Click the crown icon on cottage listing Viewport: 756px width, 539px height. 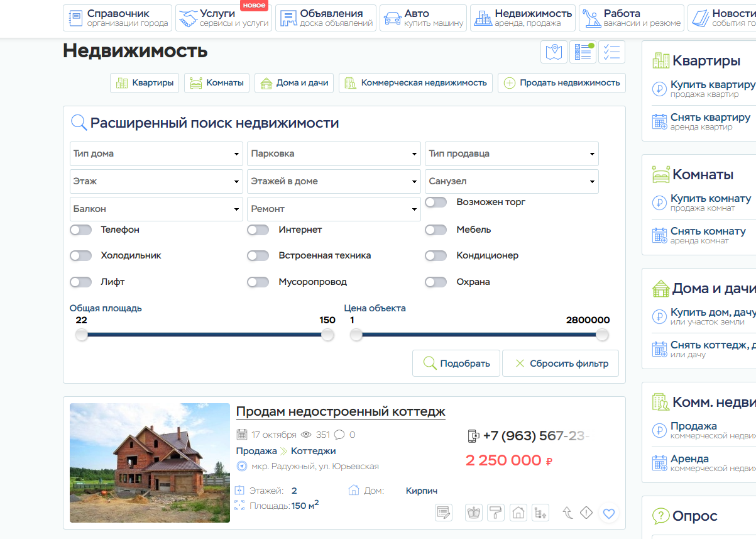point(473,513)
